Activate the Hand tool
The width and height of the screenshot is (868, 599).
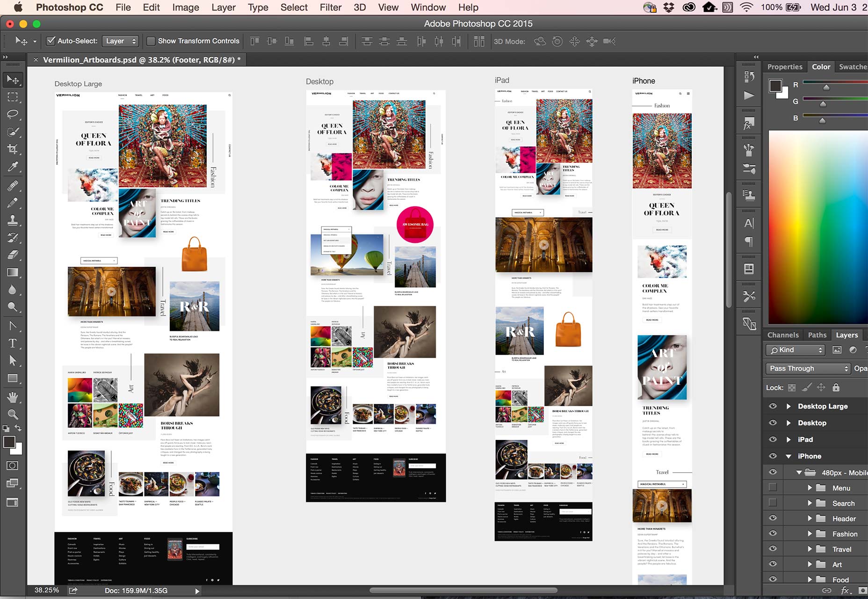point(13,397)
